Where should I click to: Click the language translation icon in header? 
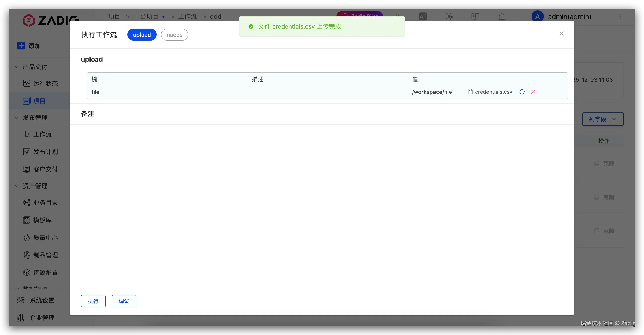point(422,16)
